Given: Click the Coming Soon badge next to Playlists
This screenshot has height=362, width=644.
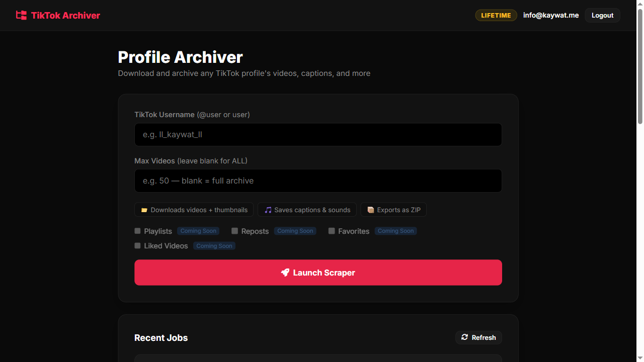Looking at the screenshot, I should (x=198, y=231).
